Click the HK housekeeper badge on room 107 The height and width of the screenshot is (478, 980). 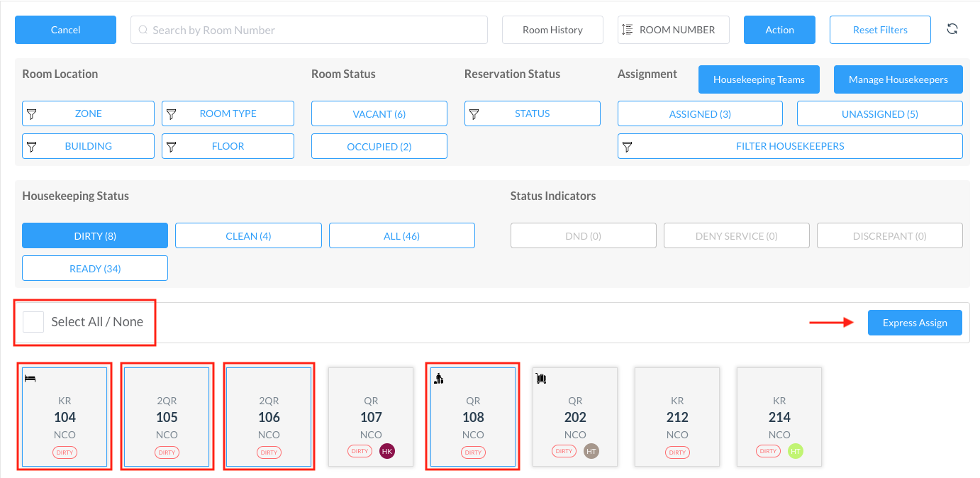coord(386,451)
